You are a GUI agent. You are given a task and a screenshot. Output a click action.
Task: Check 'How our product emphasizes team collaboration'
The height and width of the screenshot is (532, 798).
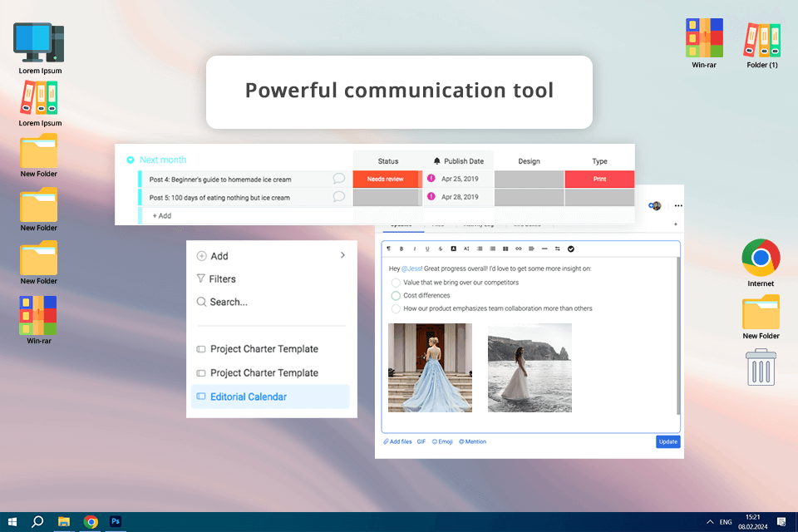click(396, 308)
